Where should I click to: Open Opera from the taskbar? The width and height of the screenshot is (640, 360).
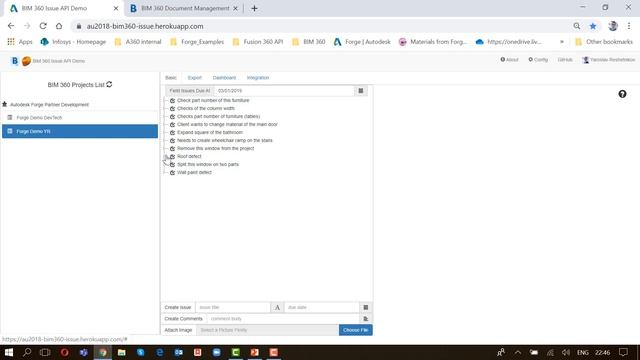pos(64,352)
